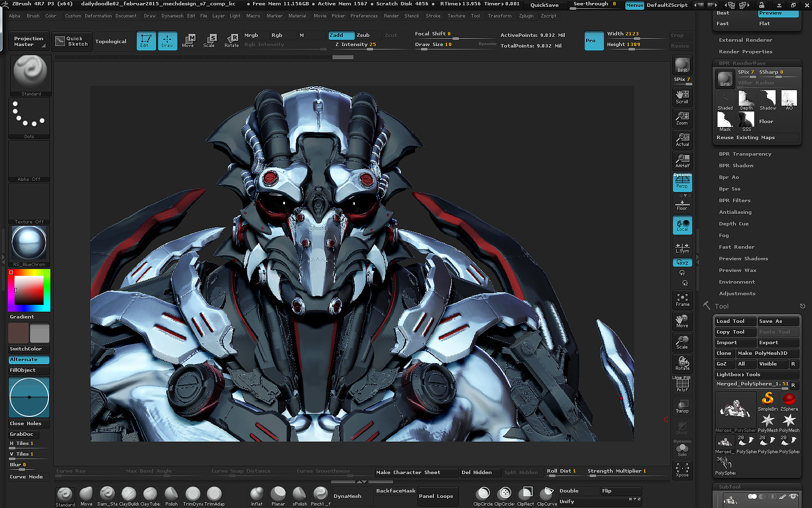Open the Dots stroke picker
Viewport: 812px width, 508px height.
29,118
